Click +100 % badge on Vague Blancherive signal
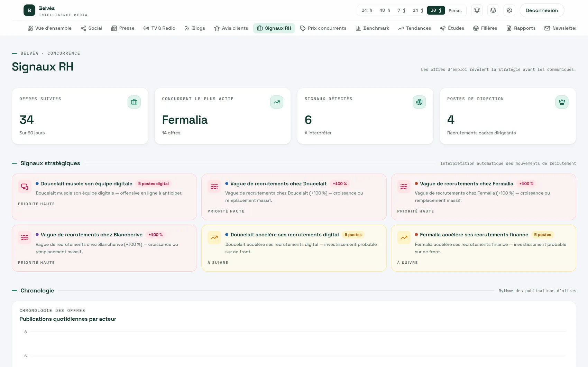Screen dimensions: 588x367 point(155,235)
